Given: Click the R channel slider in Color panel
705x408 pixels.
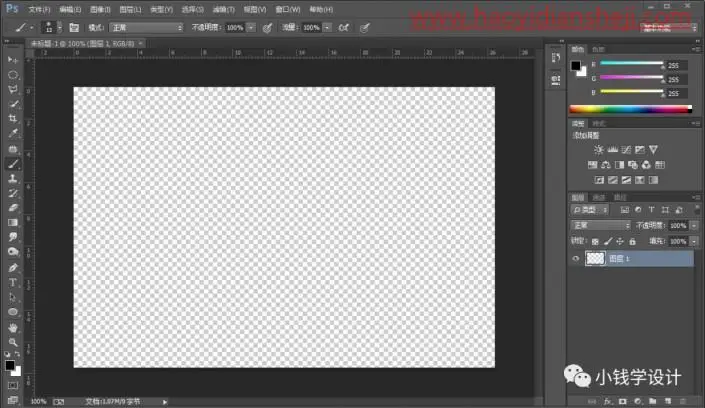Looking at the screenshot, I should [632, 63].
